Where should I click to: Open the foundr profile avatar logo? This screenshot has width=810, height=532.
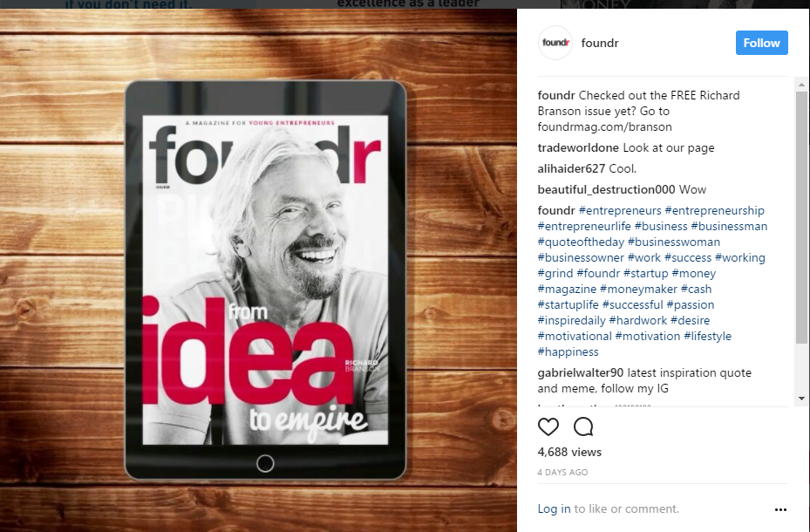point(555,43)
